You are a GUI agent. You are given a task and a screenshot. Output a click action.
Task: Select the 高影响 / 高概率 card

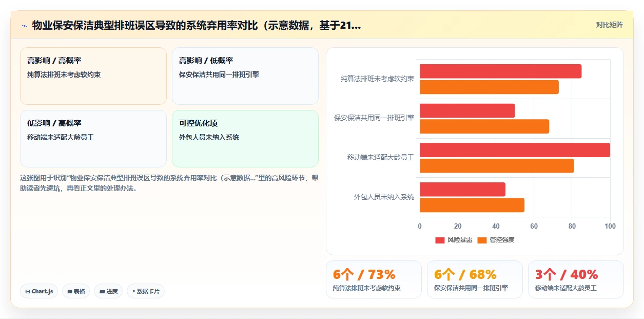point(93,76)
